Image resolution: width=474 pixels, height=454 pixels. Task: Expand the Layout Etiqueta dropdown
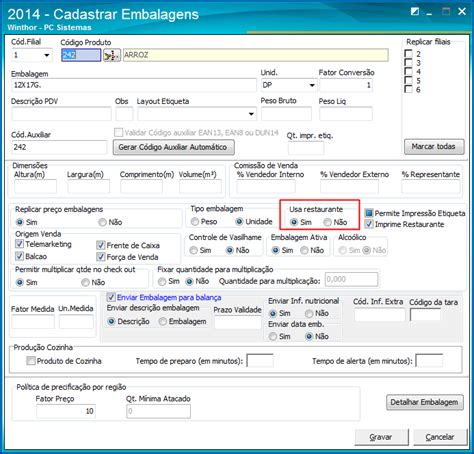[251, 114]
